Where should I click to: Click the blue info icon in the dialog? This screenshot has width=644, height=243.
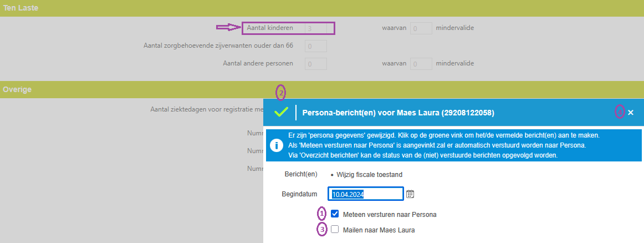pyautogui.click(x=277, y=145)
